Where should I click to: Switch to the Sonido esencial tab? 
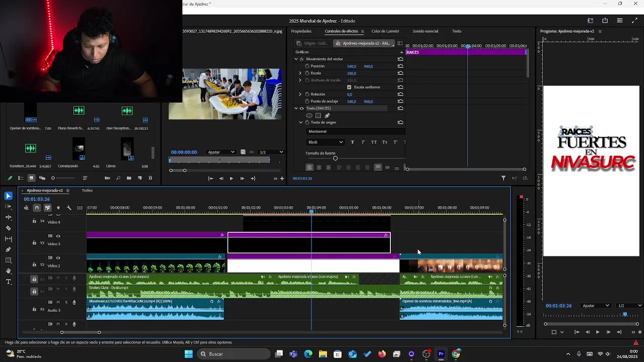point(426,31)
